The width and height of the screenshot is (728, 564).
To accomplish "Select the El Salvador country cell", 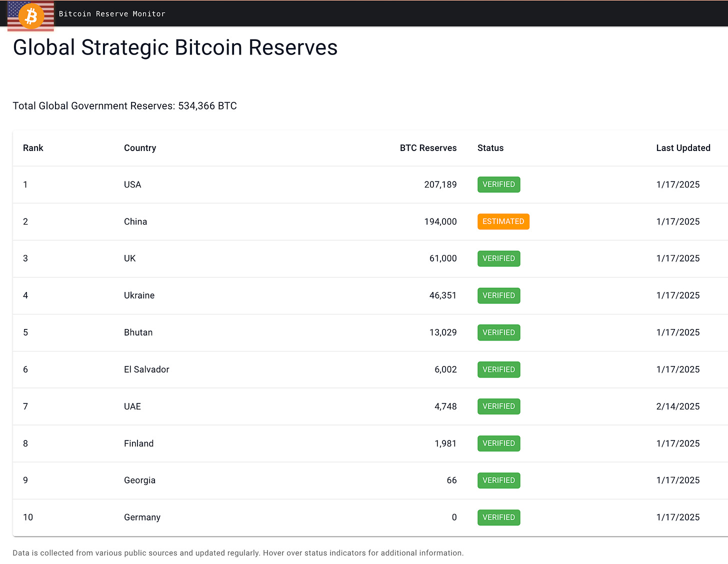I will pos(146,369).
